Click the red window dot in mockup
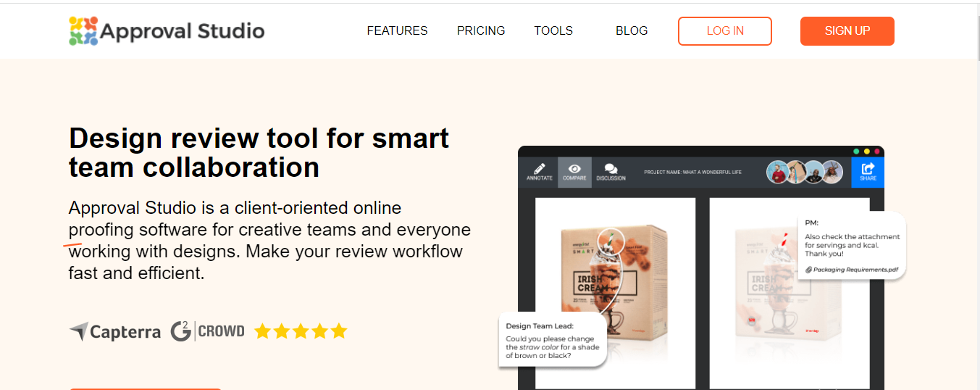 (x=876, y=152)
